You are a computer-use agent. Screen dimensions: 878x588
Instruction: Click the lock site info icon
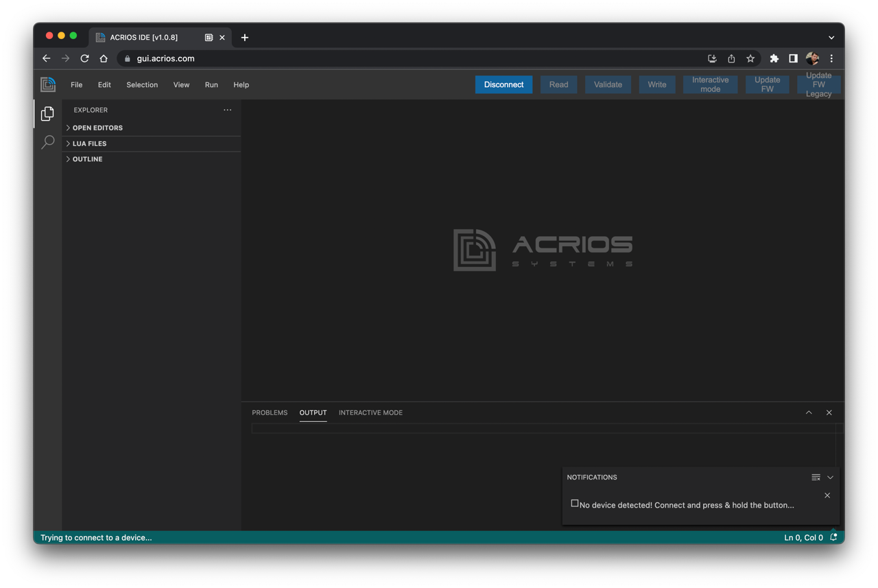[x=128, y=59]
